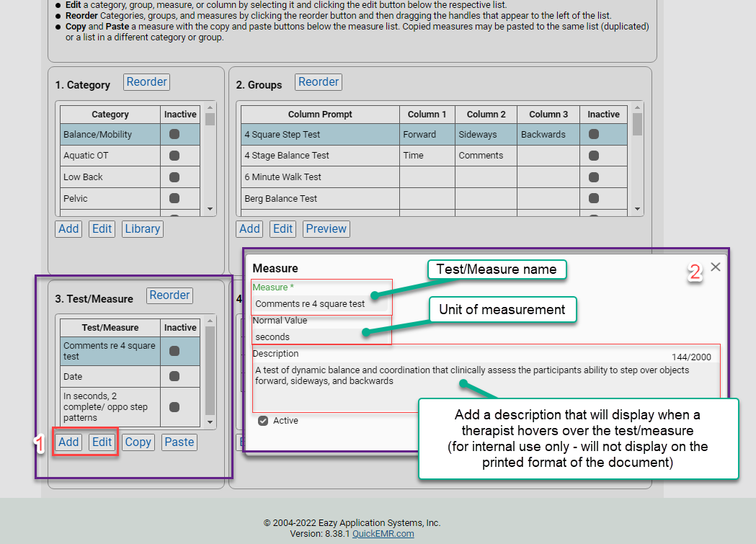Click scroll up arrow in Test/Measure list
The height and width of the screenshot is (544, 756).
(210, 321)
